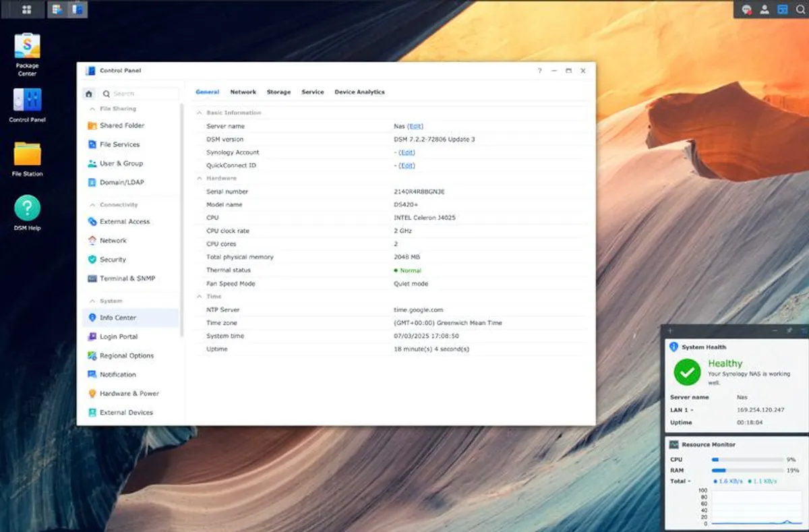
Task: Toggle the Widgets icon in top bar
Action: [783, 9]
